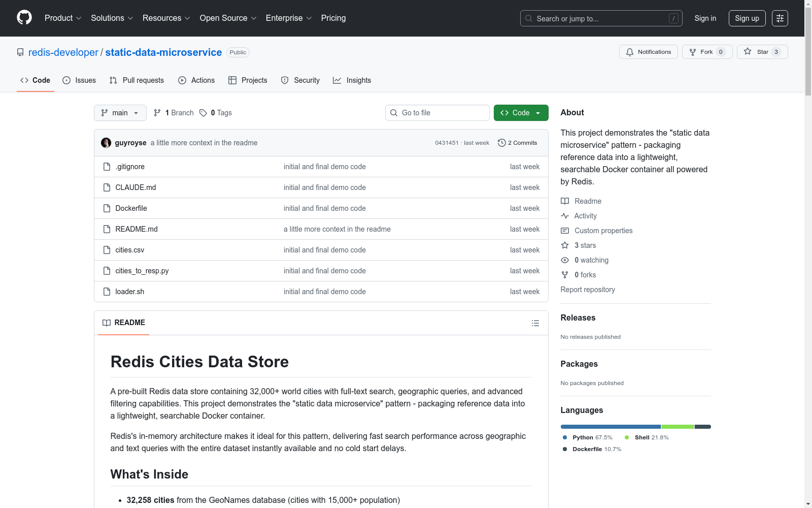The image size is (812, 508).
Task: Click the green Shell segment of languages bar
Action: tap(678, 427)
